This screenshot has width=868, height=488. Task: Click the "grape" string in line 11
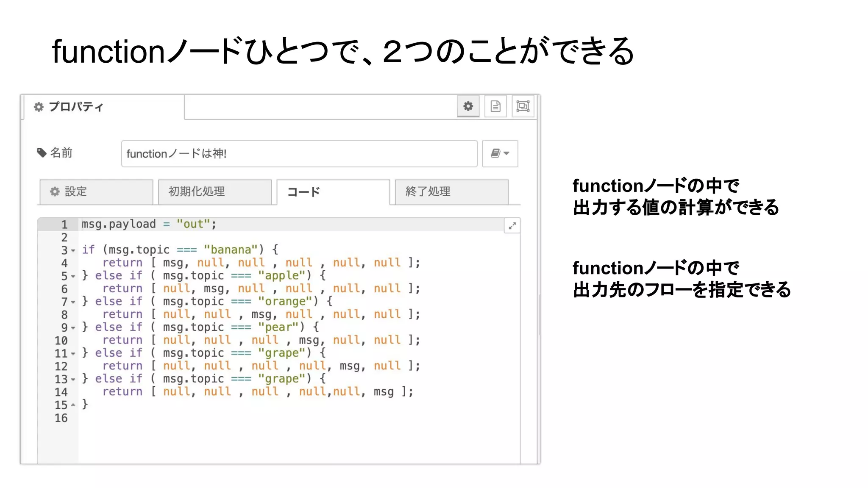point(282,353)
